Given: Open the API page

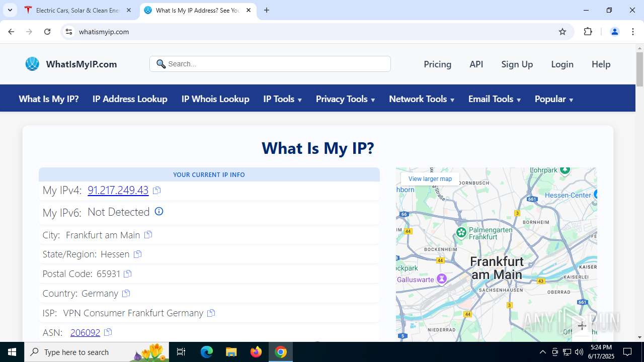Looking at the screenshot, I should pos(476,64).
